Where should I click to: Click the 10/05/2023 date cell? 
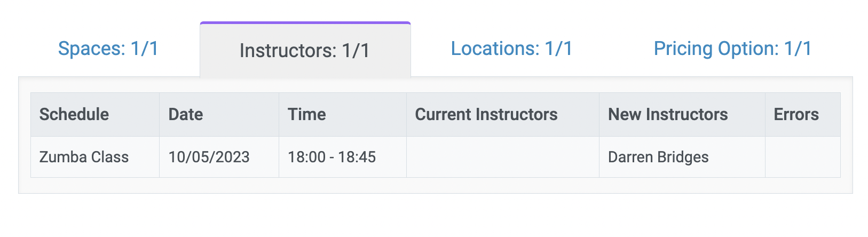pos(219,157)
